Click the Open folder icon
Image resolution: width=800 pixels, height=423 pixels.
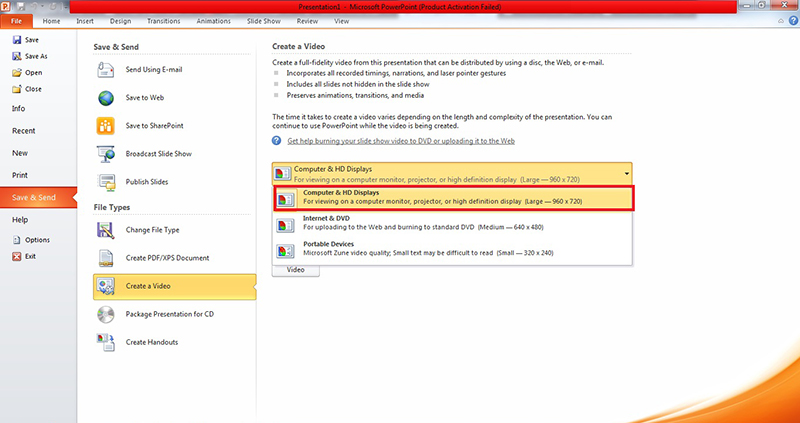point(17,72)
